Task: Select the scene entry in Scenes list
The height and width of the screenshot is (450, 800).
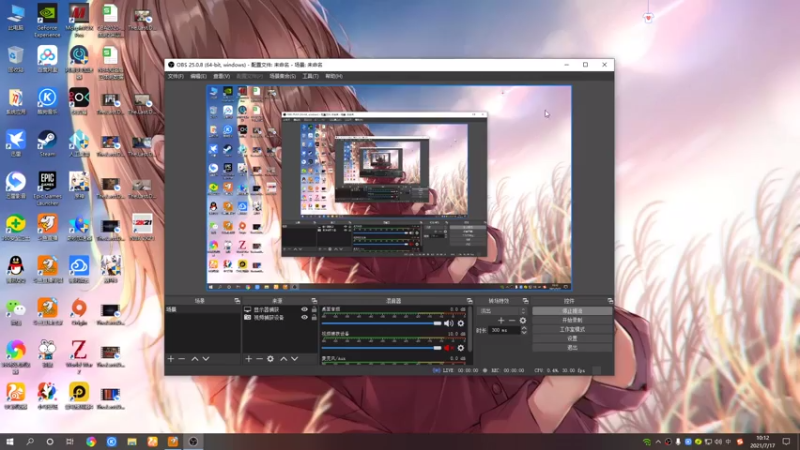Action: coord(203,310)
